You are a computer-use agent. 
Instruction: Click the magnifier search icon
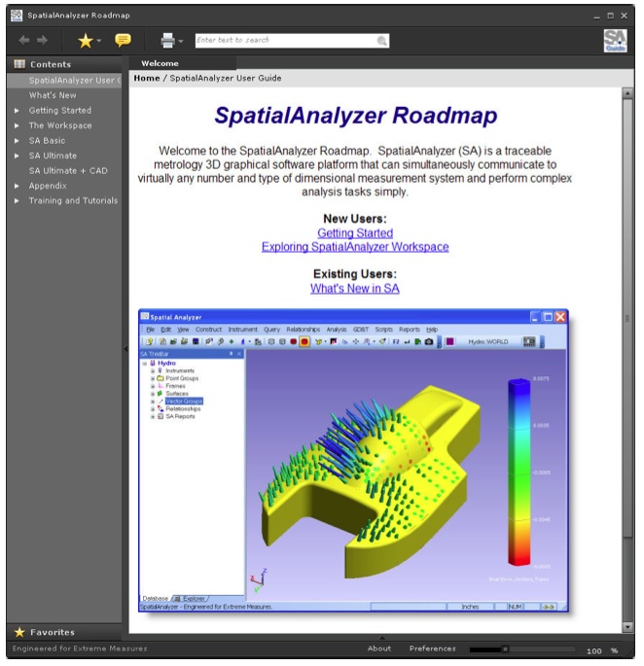[381, 41]
